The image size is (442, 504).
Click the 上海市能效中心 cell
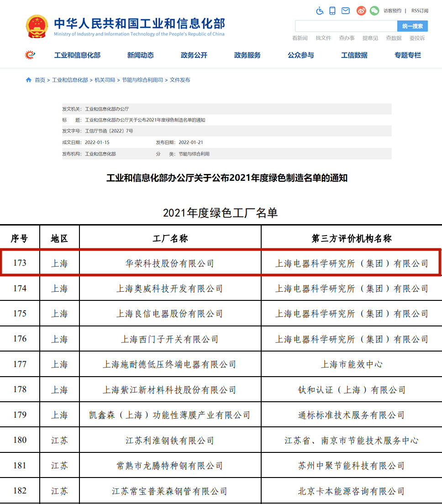click(351, 364)
